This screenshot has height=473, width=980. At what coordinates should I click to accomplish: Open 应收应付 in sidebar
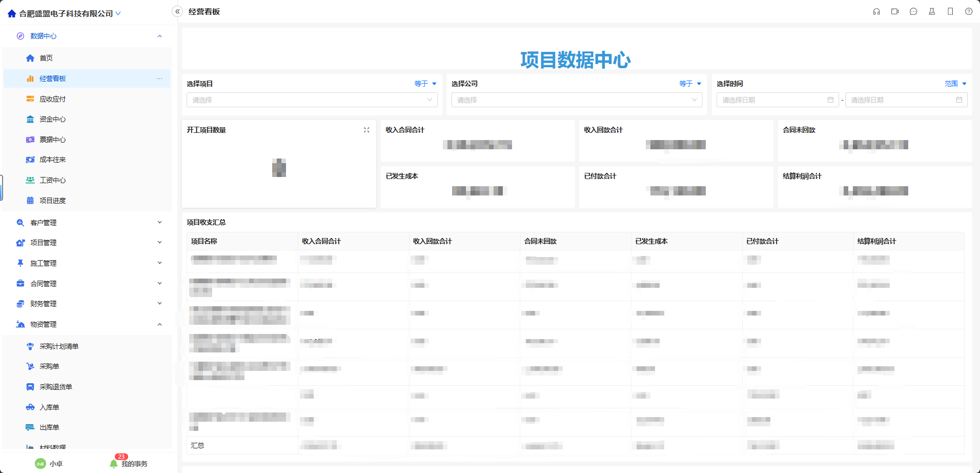[x=52, y=99]
